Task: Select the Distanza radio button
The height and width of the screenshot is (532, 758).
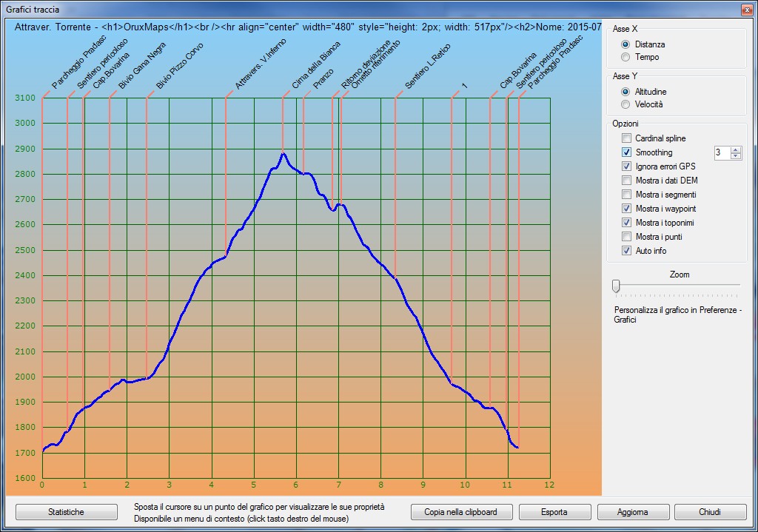Action: [x=625, y=44]
